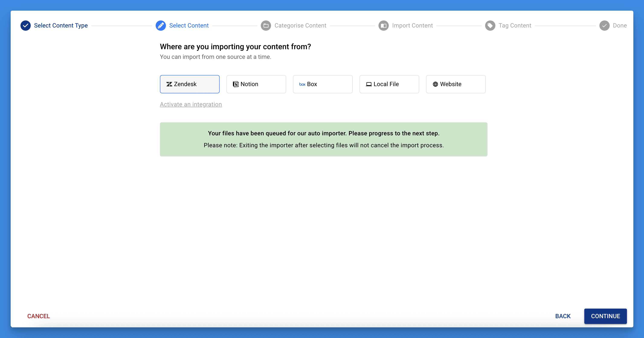The height and width of the screenshot is (338, 644).
Task: Choose Notion as import source
Action: pos(256,84)
